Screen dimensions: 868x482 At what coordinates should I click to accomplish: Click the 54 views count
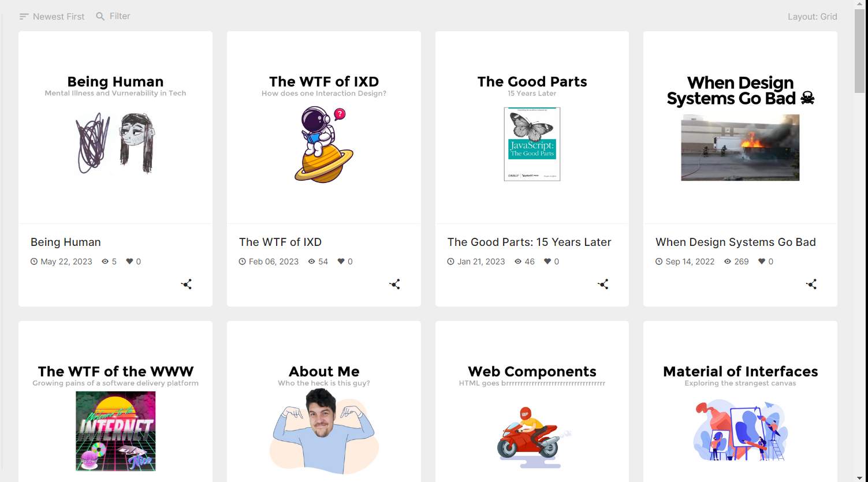click(x=323, y=261)
